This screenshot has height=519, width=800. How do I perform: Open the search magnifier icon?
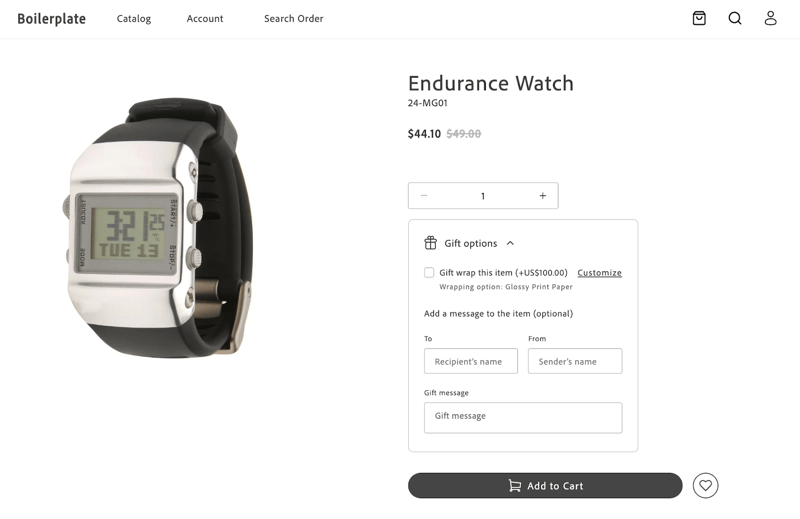pyautogui.click(x=735, y=18)
